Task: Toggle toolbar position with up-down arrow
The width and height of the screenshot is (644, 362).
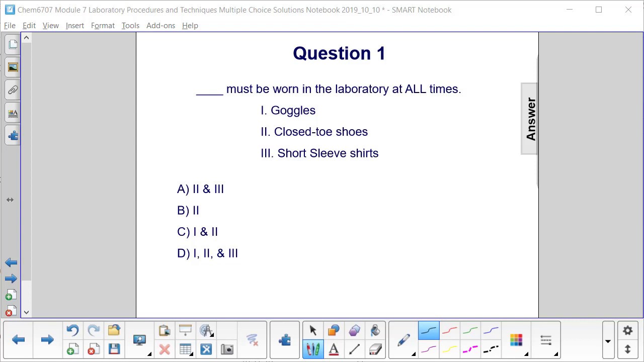Action: point(627,349)
